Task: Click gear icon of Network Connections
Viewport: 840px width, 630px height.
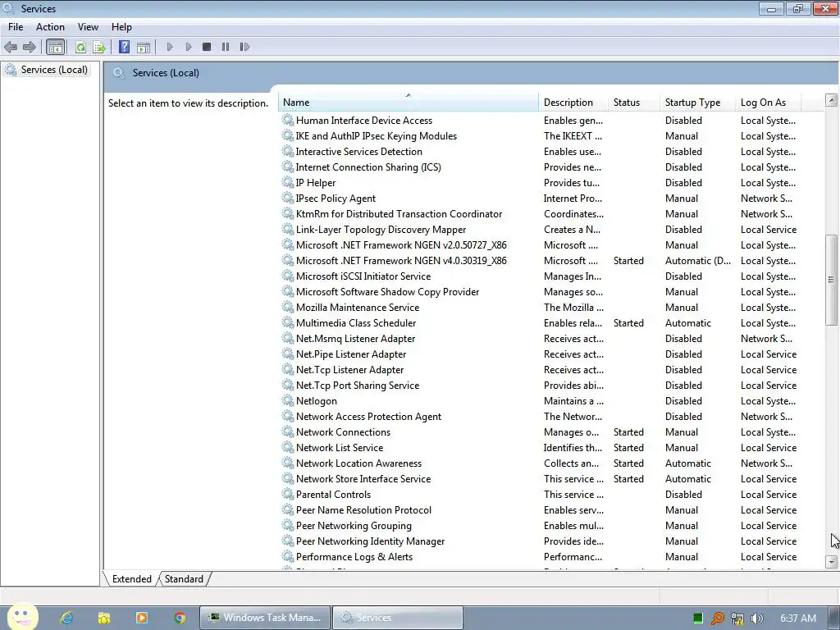Action: tap(288, 431)
